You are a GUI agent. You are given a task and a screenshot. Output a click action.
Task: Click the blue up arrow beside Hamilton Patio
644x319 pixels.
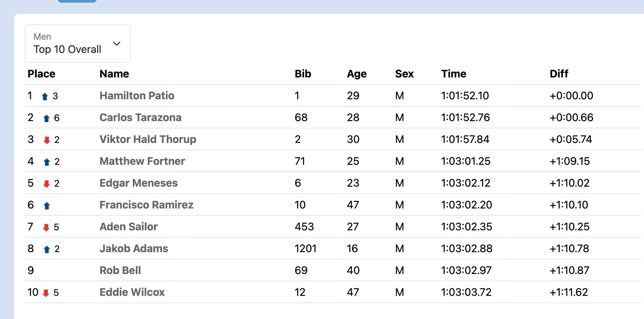pyautogui.click(x=45, y=96)
